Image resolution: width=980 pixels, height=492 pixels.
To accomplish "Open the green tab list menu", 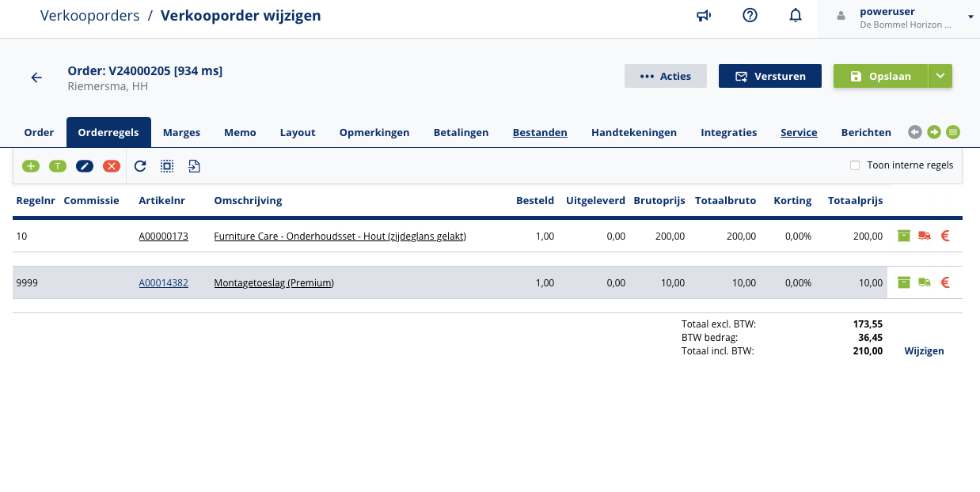I will (x=953, y=132).
